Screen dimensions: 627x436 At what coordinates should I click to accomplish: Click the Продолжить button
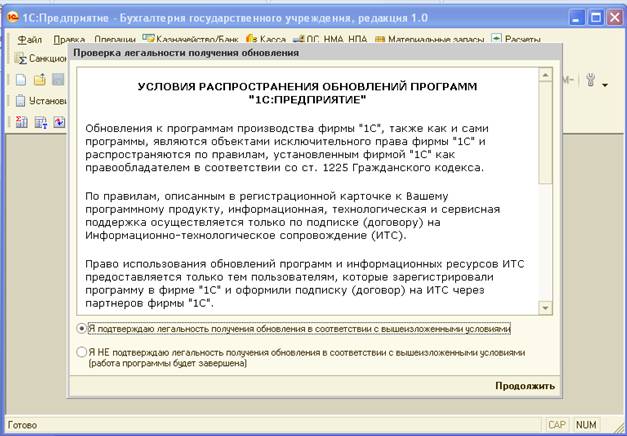[525, 386]
